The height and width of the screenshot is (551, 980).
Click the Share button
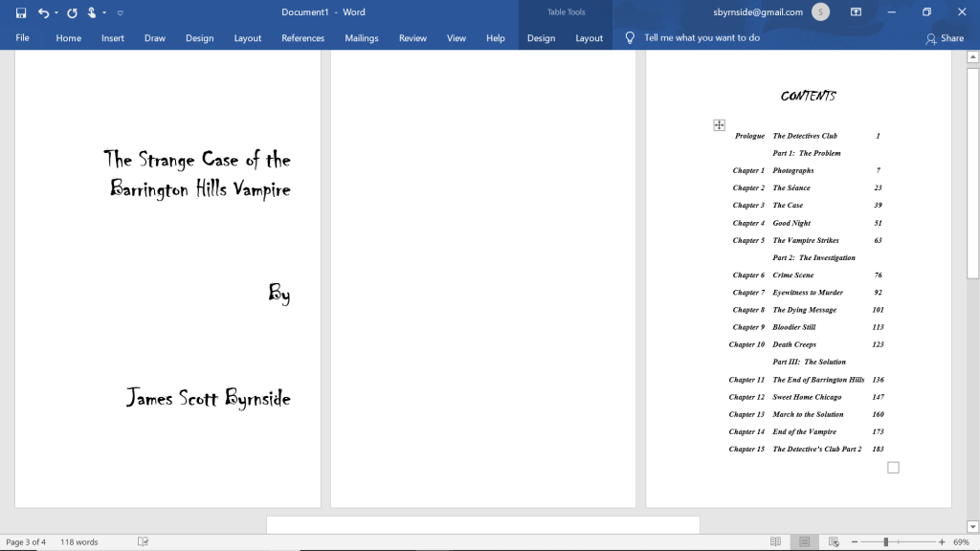tap(945, 38)
